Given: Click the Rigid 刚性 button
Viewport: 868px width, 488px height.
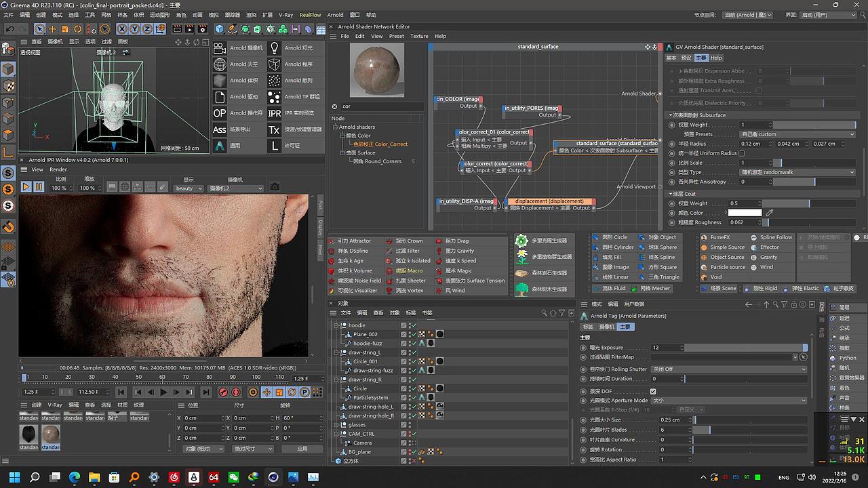Looking at the screenshot, I should [761, 288].
